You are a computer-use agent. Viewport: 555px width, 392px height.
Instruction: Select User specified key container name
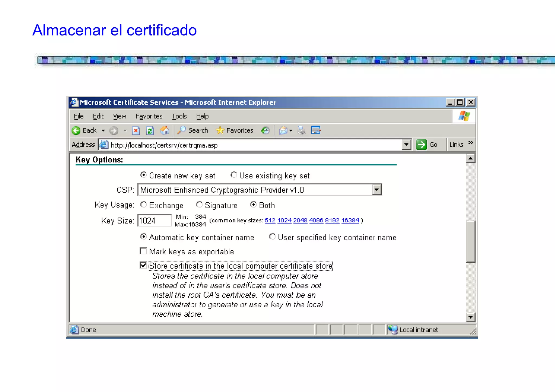(272, 237)
